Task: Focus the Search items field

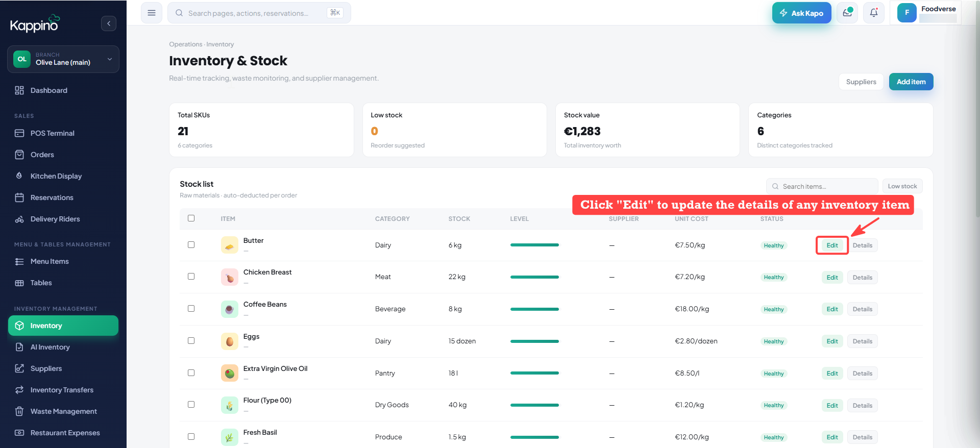Action: pos(822,186)
